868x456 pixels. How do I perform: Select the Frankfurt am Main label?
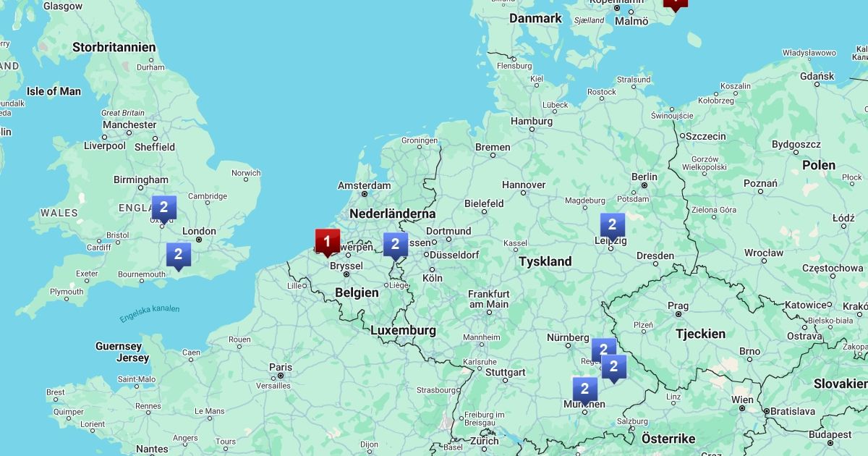[488, 299]
